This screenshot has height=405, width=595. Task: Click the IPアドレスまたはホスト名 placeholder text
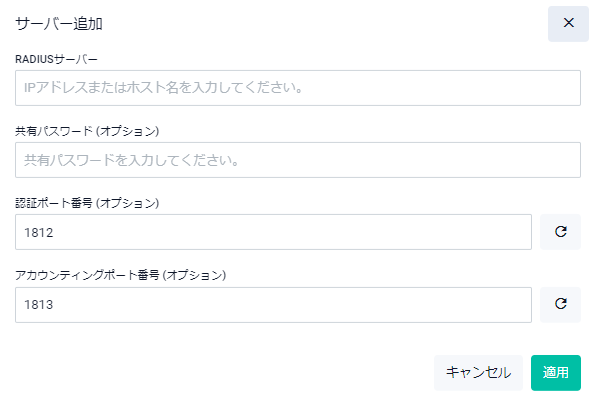coord(163,88)
